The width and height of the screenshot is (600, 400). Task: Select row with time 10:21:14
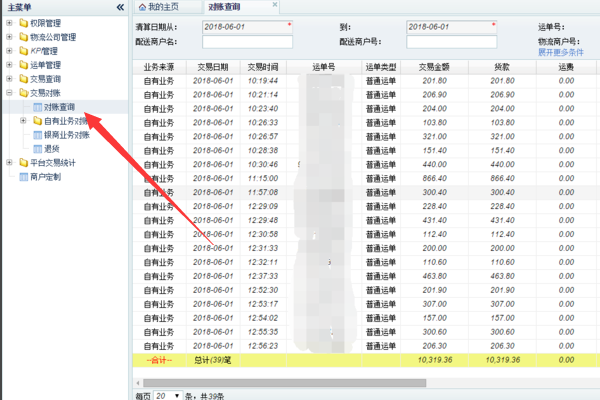(366, 95)
